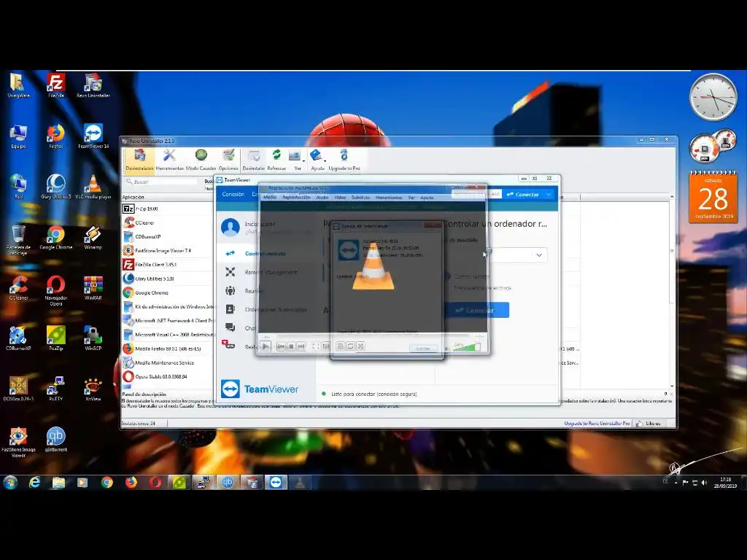Click the calendar gadget showing 28
Screen dimensions: 747x560
pos(713,197)
